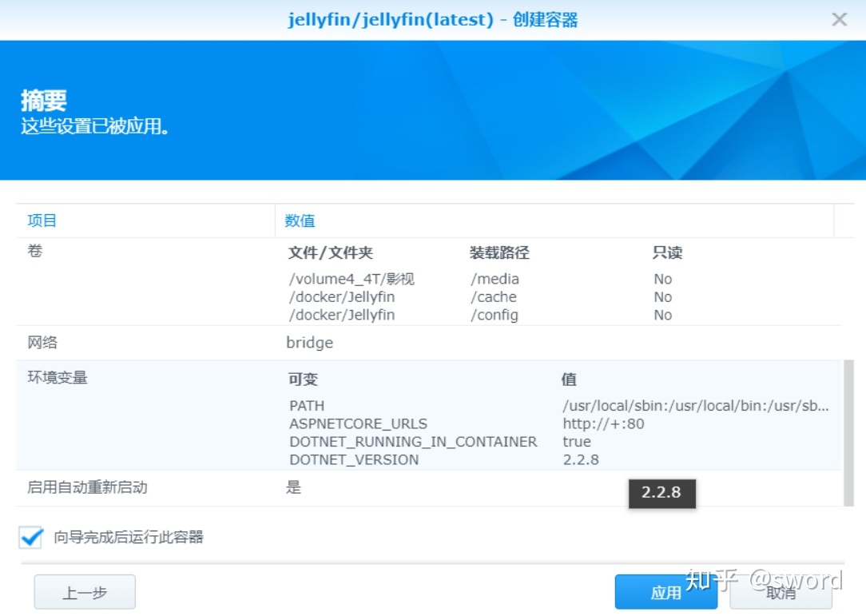Click the 只读 sub-header
This screenshot has height=616, width=866.
tap(668, 252)
